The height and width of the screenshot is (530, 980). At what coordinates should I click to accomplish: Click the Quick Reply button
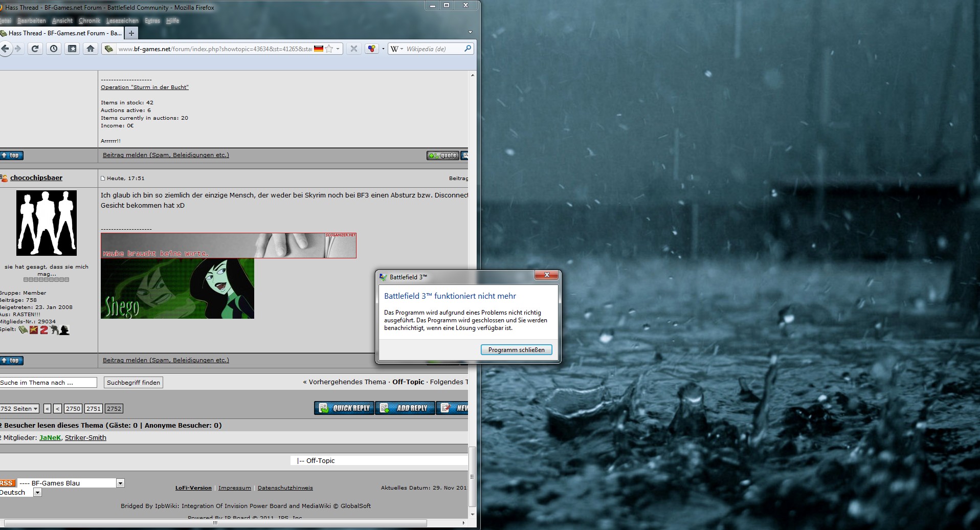click(344, 408)
